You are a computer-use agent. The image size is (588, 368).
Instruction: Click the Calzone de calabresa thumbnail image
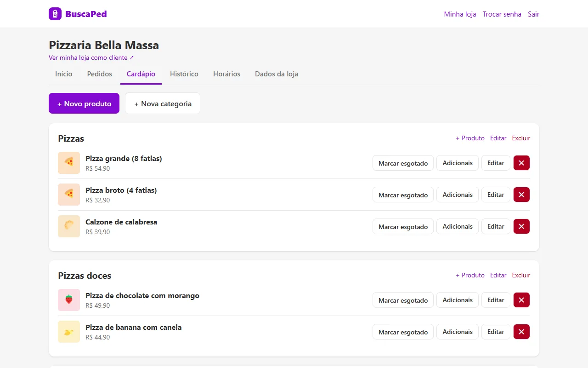69,226
